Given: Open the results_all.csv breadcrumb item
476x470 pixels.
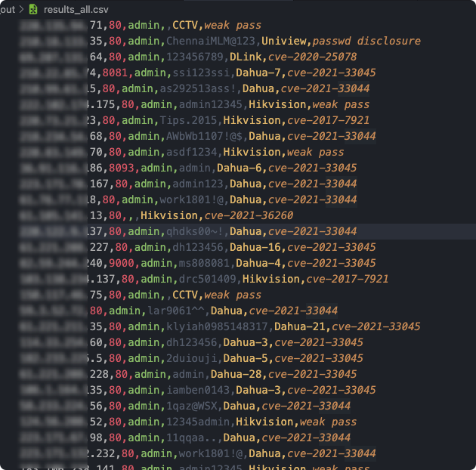Looking at the screenshot, I should coord(76,10).
